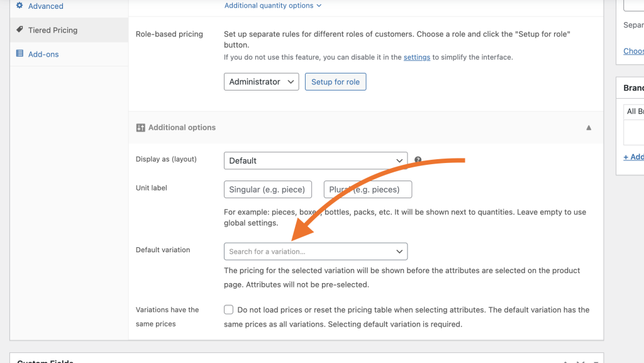The image size is (644, 363).
Task: Click the Tiered Pricing tag icon
Action: [x=19, y=30]
